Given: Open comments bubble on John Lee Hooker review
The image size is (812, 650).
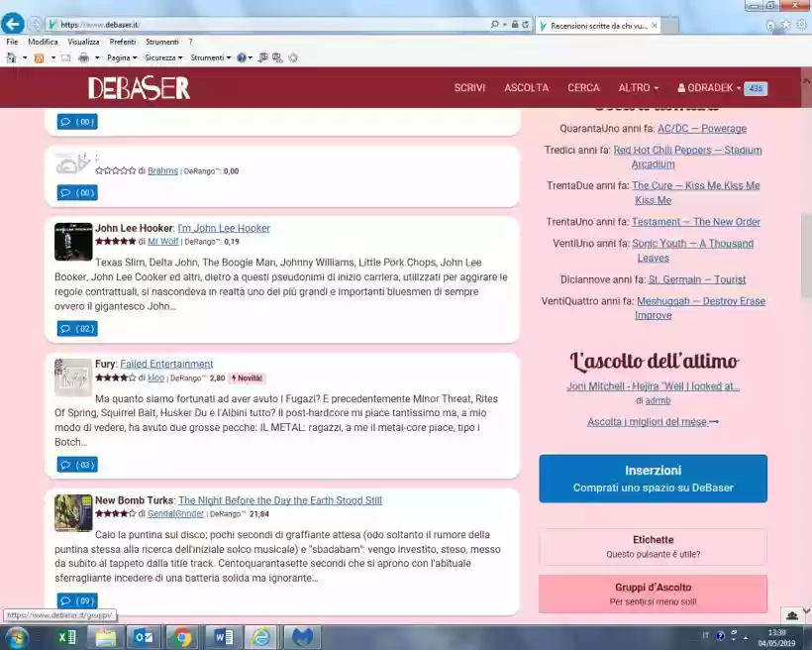Looking at the screenshot, I should [x=76, y=328].
